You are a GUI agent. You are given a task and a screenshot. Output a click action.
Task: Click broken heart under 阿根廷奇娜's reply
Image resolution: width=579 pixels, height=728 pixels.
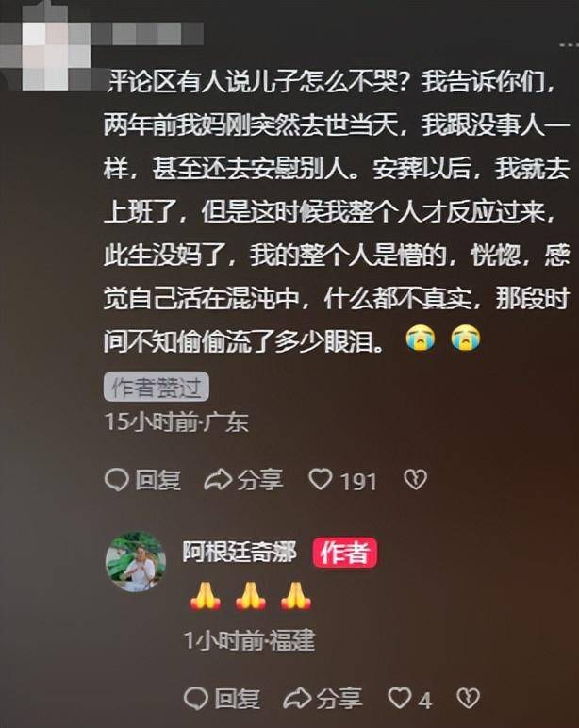coord(468,698)
